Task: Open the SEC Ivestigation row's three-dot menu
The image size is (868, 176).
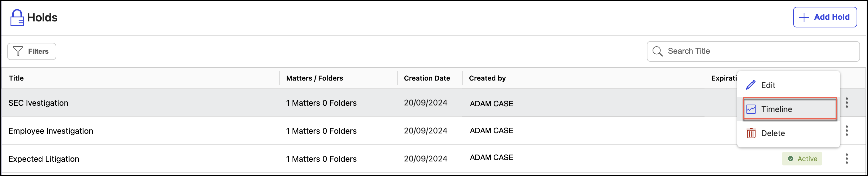Action: 846,103
